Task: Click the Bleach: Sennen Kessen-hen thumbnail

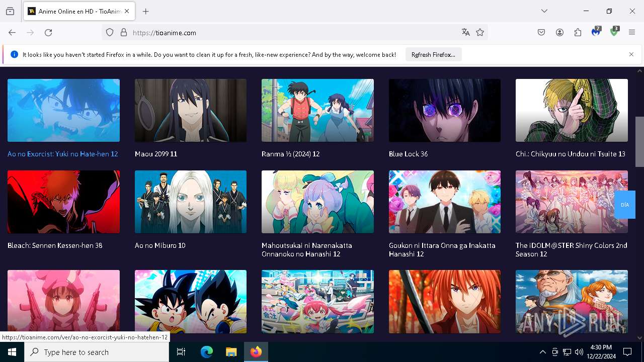Action: click(x=63, y=202)
